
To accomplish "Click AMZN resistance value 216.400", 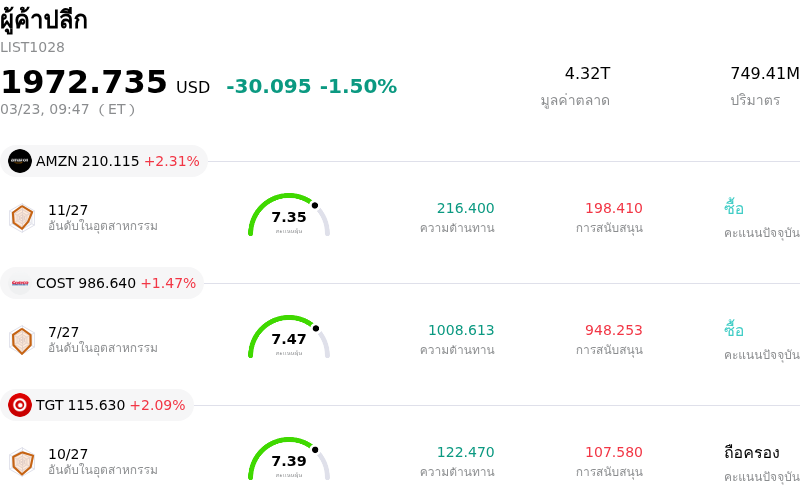I will pos(465,208).
